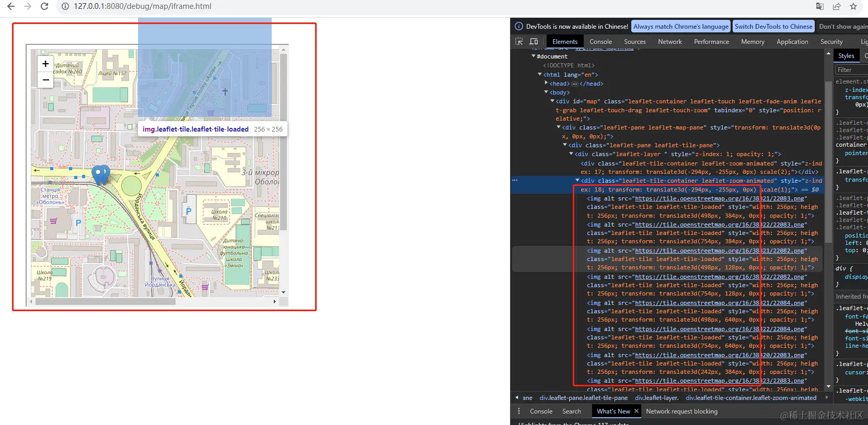Select the Styles sidebar tab
Image resolution: width=868 pixels, height=425 pixels.
pos(846,56)
